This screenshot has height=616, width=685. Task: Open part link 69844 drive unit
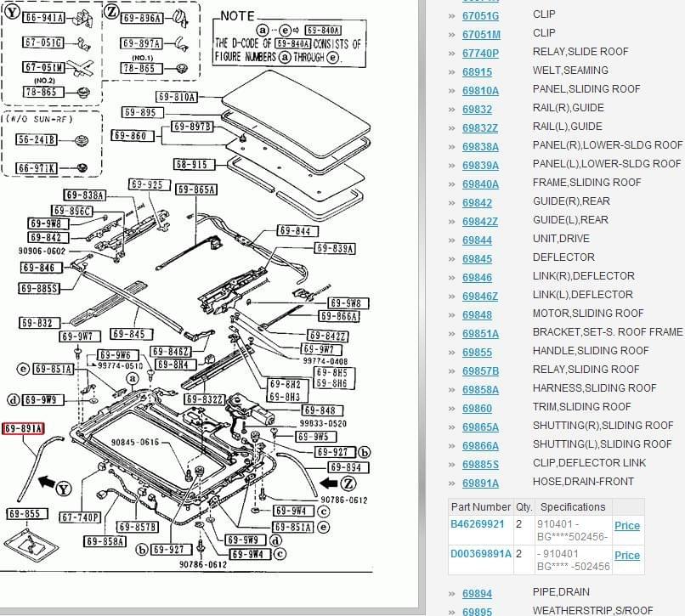(x=477, y=240)
